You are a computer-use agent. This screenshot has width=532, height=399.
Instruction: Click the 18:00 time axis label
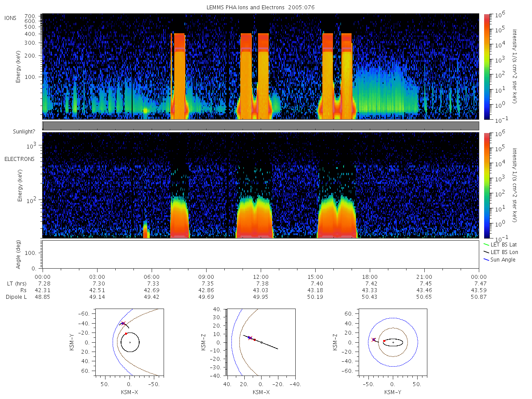(x=370, y=276)
